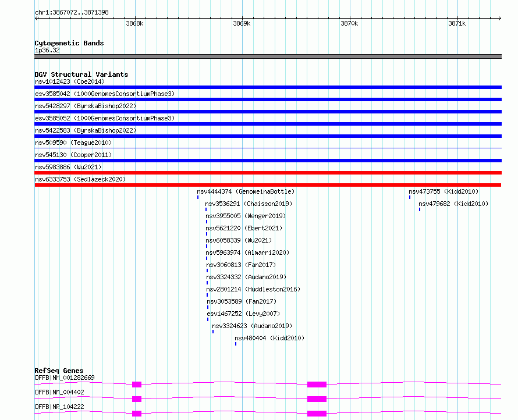Open the nsv5983886 (Wu2021) label

[x=68, y=167]
